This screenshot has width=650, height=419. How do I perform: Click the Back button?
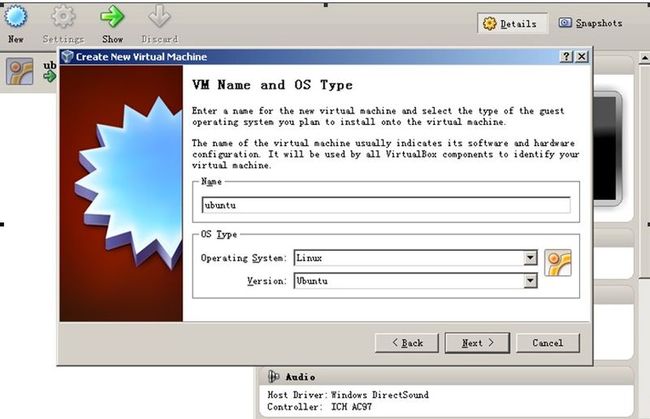[x=407, y=343]
